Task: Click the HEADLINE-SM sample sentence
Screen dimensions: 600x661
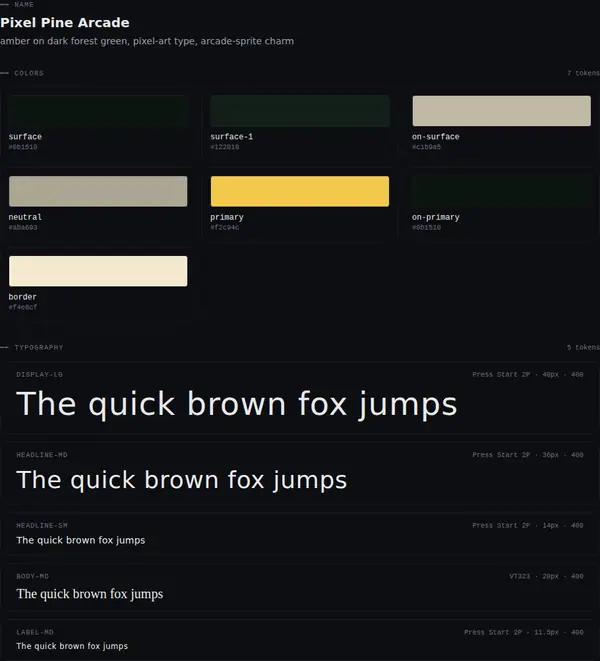Action: [x=81, y=540]
